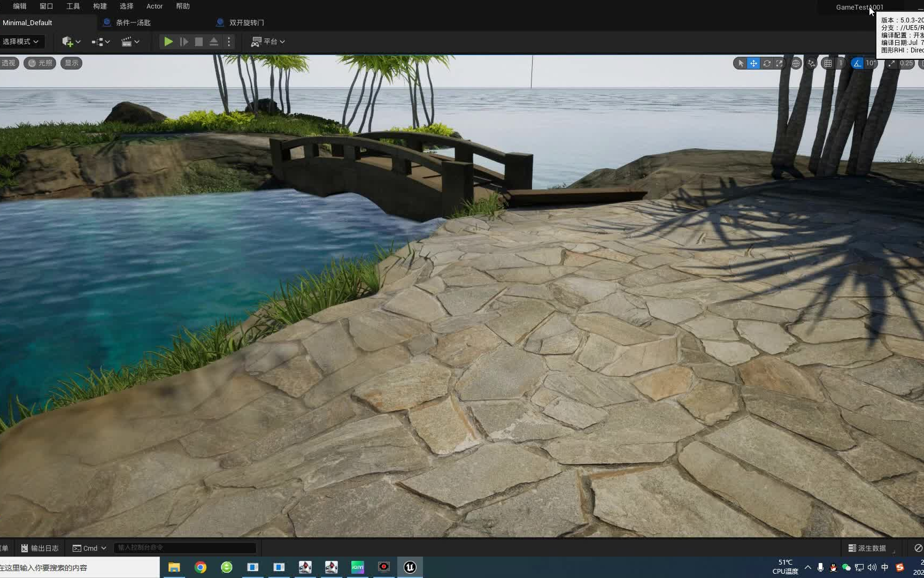The height and width of the screenshot is (578, 924).
Task: Switch to the 双开旋转门 tab
Action: pyautogui.click(x=246, y=22)
